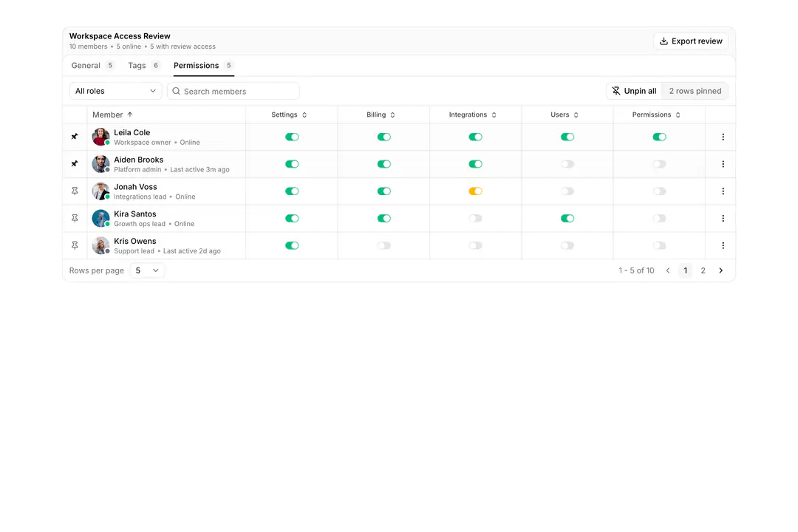Select the Permissions tab
The height and width of the screenshot is (532, 798).
204,65
